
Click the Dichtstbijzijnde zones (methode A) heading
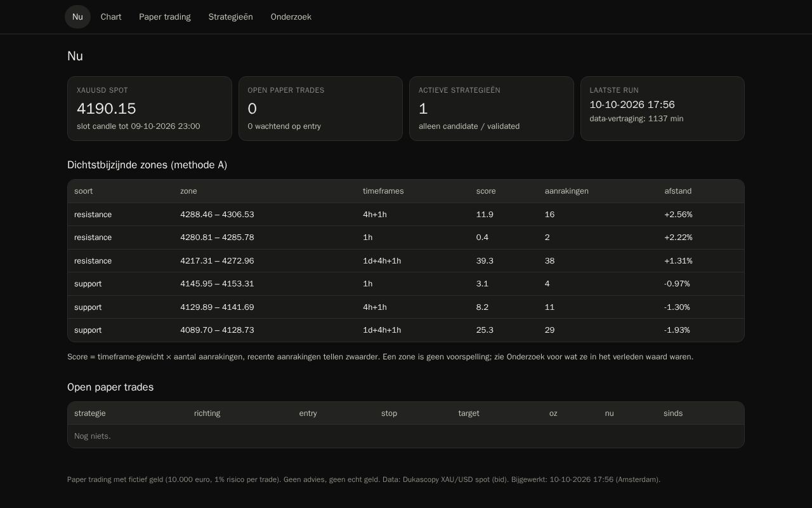point(147,165)
